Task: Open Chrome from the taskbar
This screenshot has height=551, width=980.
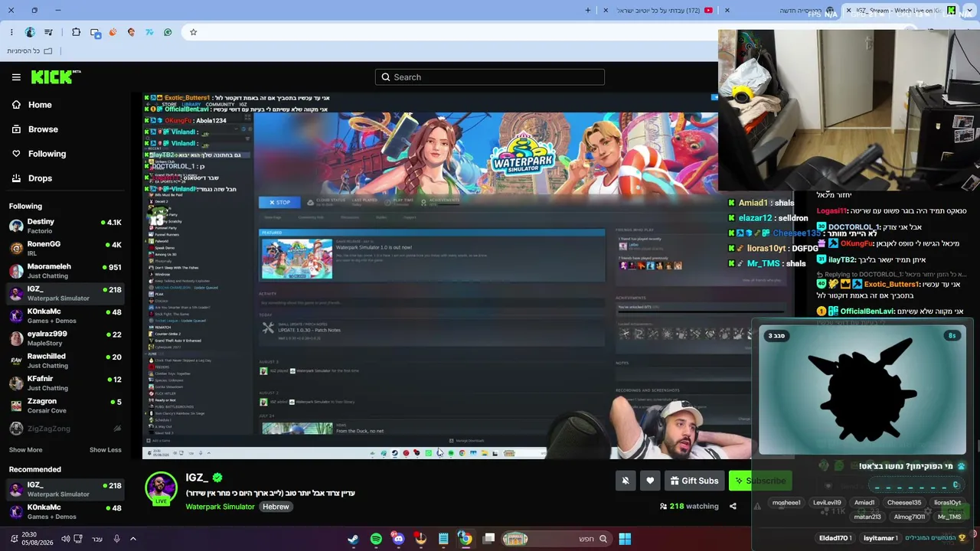Action: [x=465, y=539]
